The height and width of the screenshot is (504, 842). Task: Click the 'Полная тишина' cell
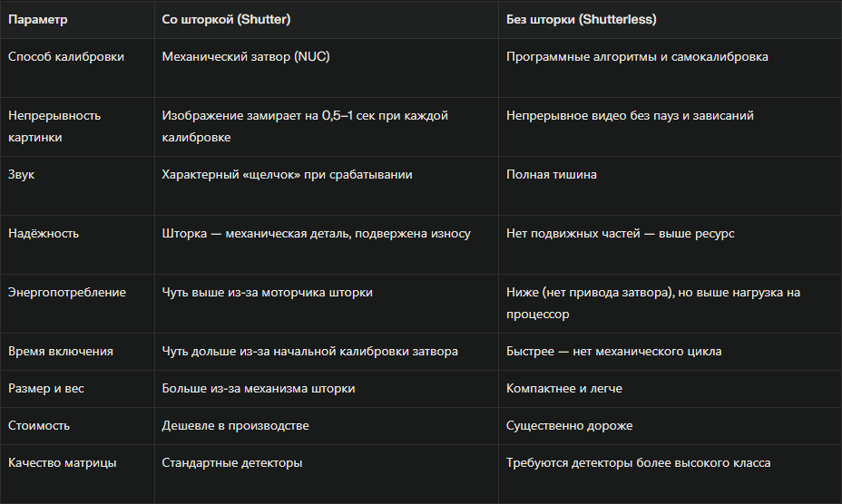tap(551, 174)
